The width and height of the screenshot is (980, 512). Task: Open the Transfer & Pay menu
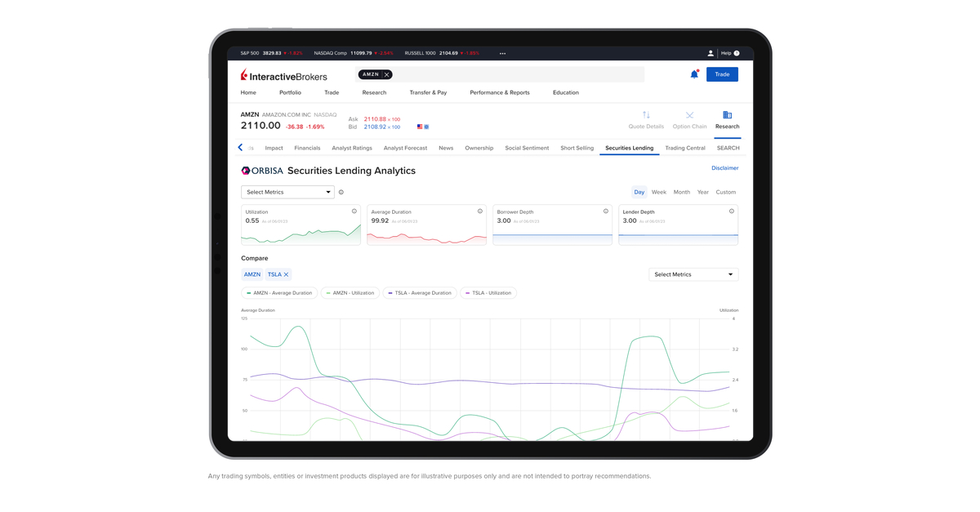tap(428, 92)
